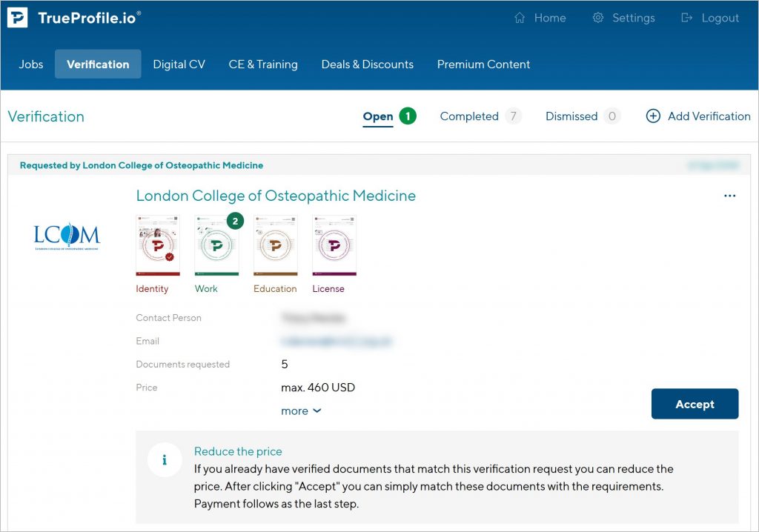Screen dimensions: 759x532
Task: Open the Deals & Discounts tab
Action: [x=368, y=64]
